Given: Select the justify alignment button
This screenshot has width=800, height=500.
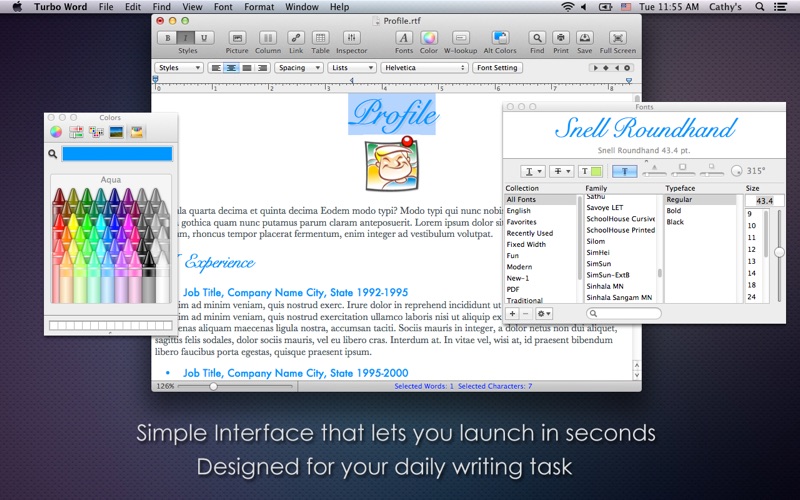Looking at the screenshot, I should tap(247, 68).
